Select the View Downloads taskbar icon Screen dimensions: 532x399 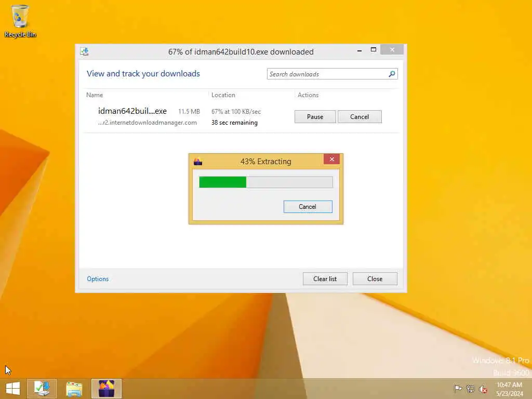tap(42, 389)
